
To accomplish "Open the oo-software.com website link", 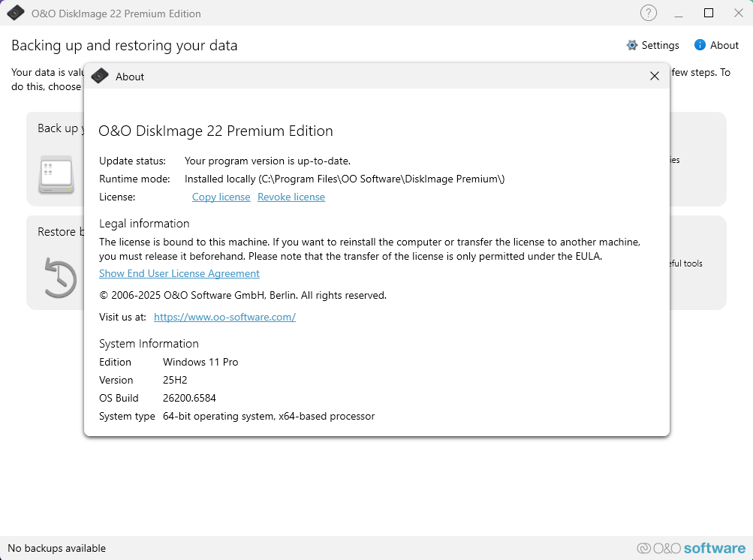I will (224, 317).
